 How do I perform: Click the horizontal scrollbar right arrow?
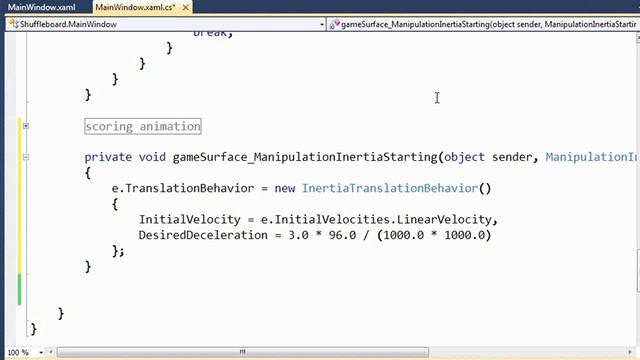(630, 352)
